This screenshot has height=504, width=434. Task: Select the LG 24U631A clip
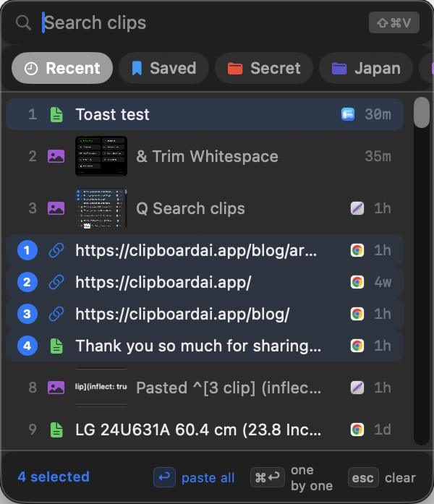tap(205, 430)
